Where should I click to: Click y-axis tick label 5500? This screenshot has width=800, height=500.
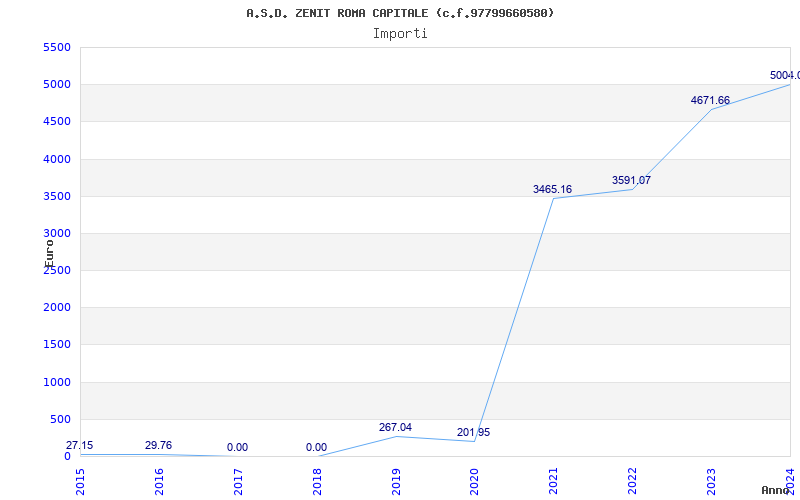tap(57, 47)
